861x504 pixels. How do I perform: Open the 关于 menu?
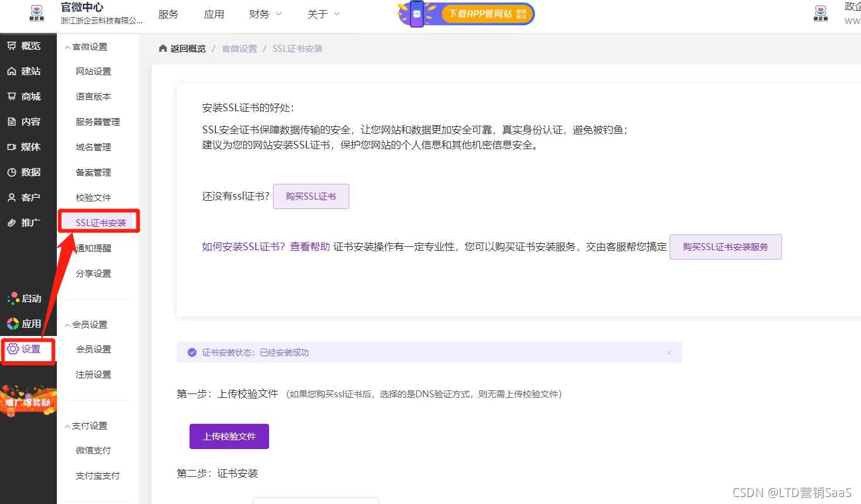point(323,13)
